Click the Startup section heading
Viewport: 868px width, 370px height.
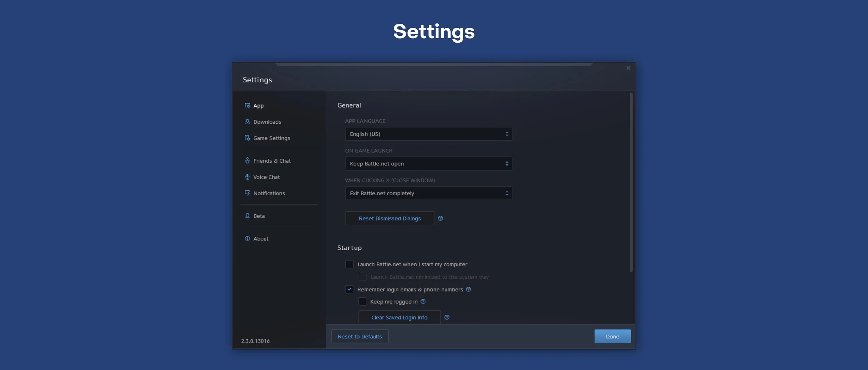pyautogui.click(x=349, y=248)
